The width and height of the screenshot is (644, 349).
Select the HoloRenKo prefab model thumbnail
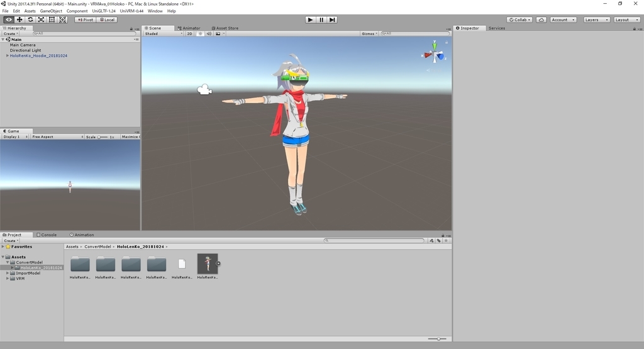[208, 263]
